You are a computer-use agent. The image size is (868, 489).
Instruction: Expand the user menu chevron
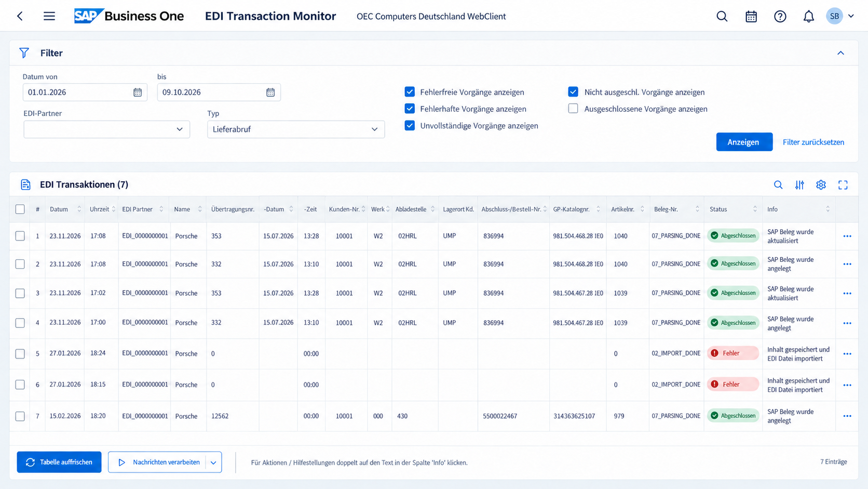tap(851, 16)
